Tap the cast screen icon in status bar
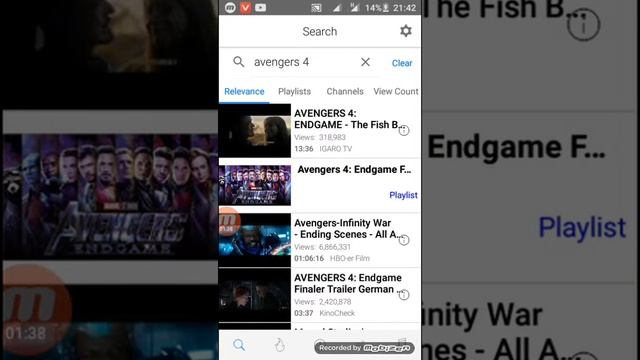This screenshot has width=640, height=360. (316, 8)
